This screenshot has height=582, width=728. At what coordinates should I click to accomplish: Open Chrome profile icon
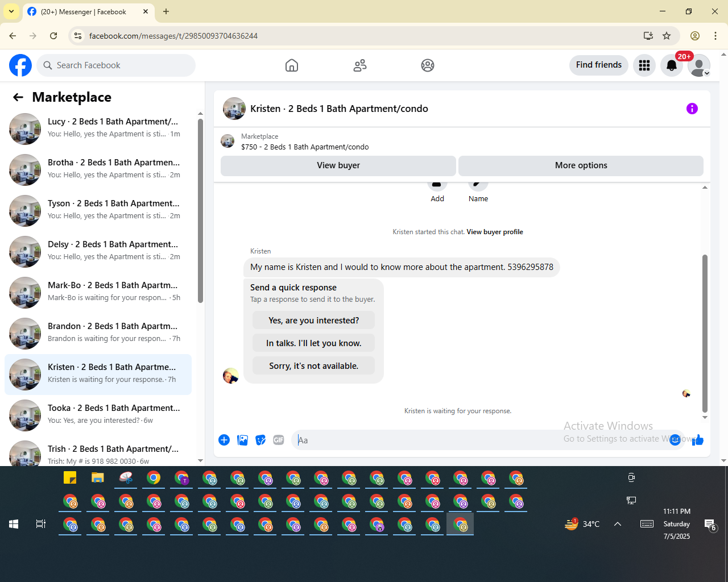point(695,36)
